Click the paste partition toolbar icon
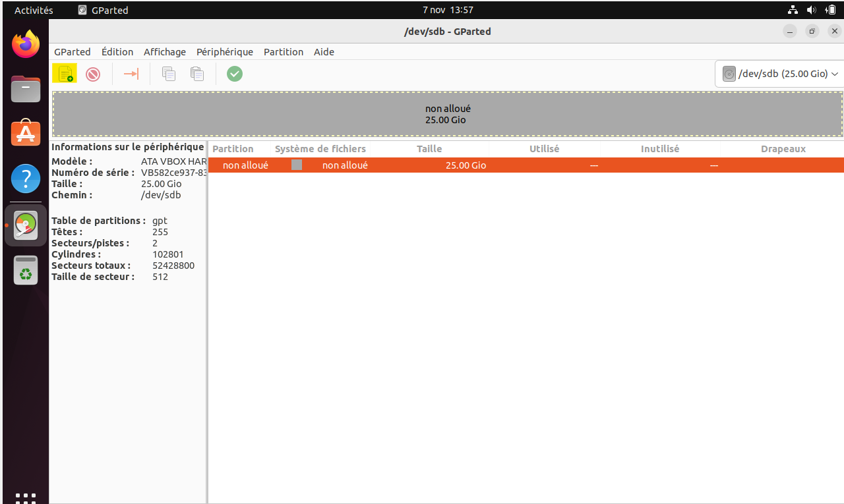844x504 pixels. [196, 74]
